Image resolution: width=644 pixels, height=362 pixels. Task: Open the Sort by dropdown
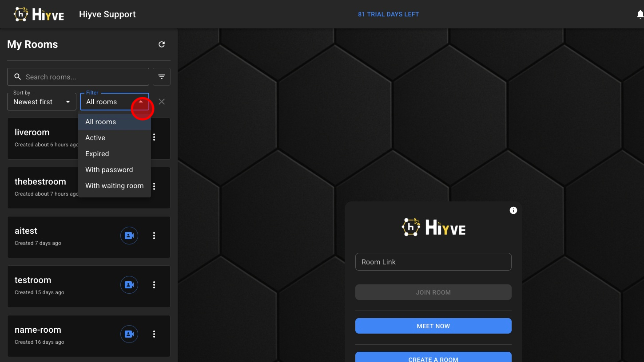tap(41, 102)
